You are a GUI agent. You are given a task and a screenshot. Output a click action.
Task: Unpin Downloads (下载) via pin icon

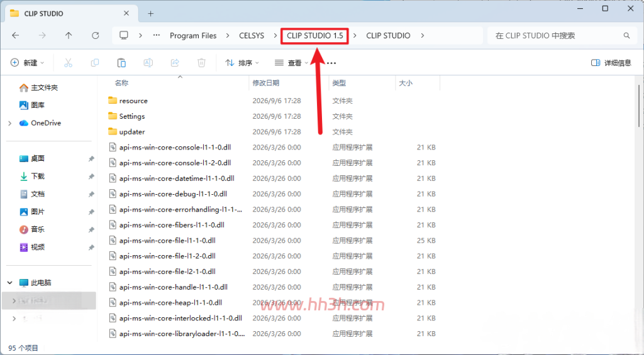[x=91, y=177]
